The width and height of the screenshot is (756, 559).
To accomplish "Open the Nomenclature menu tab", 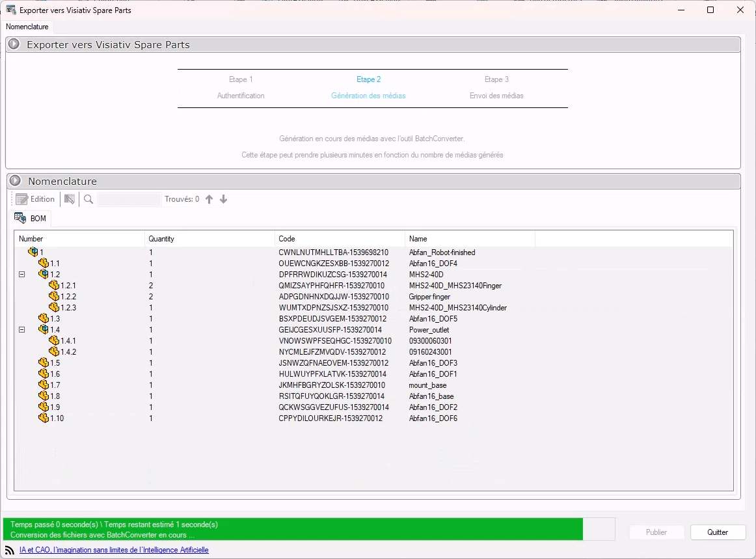I will click(27, 27).
